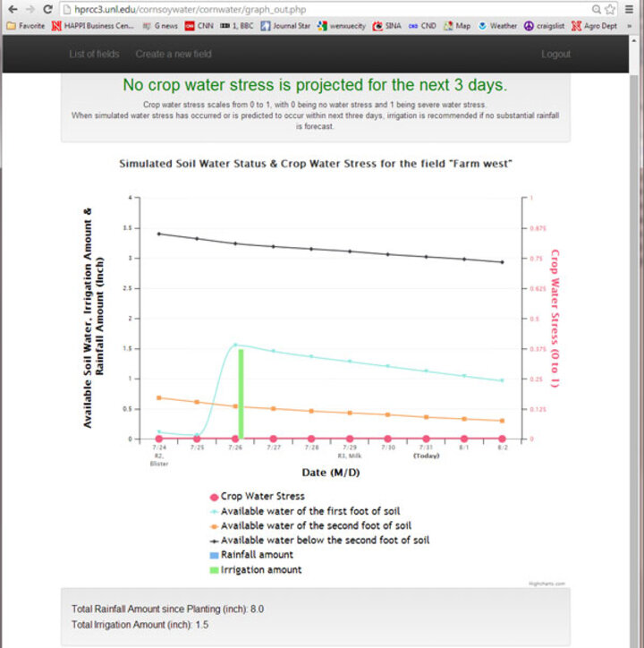Bookmark page using star icon
Screen dimensions: 644x648
click(x=610, y=9)
